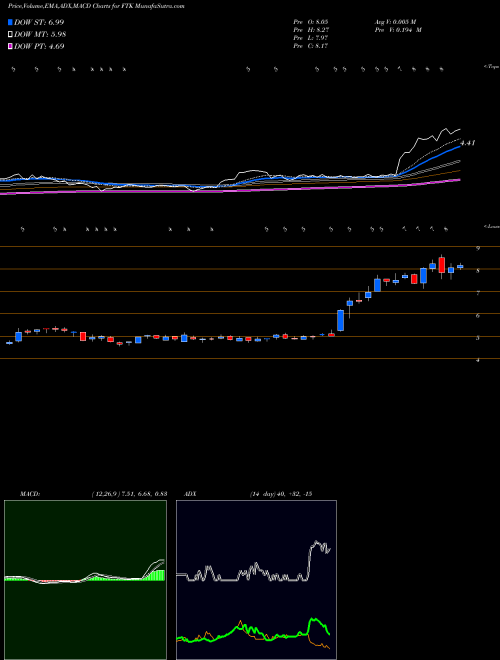The width and height of the screenshot is (500, 660).
Task: Click the price axis label 4
Action: coord(478,361)
